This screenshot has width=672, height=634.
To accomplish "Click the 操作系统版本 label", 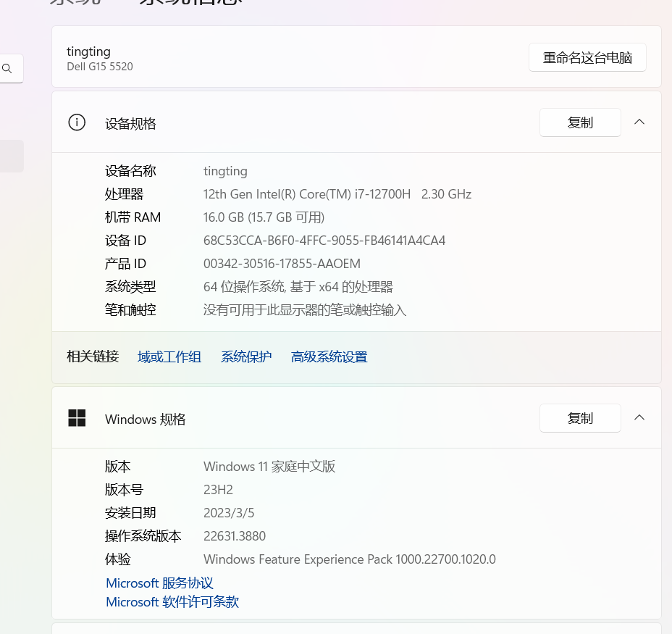I will [143, 535].
